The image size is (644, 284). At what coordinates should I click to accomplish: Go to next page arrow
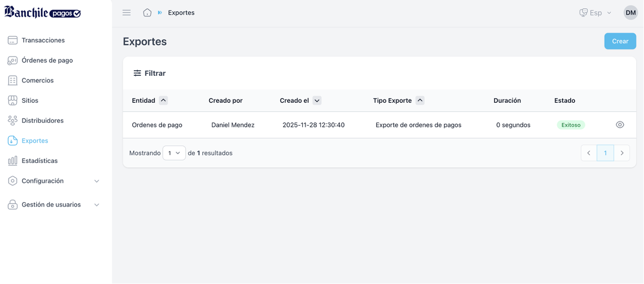click(622, 153)
